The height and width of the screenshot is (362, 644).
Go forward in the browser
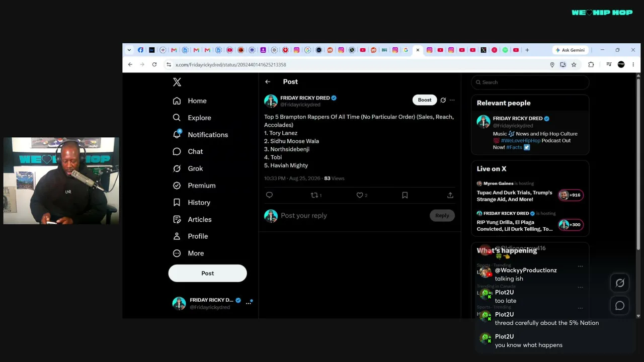click(x=142, y=65)
